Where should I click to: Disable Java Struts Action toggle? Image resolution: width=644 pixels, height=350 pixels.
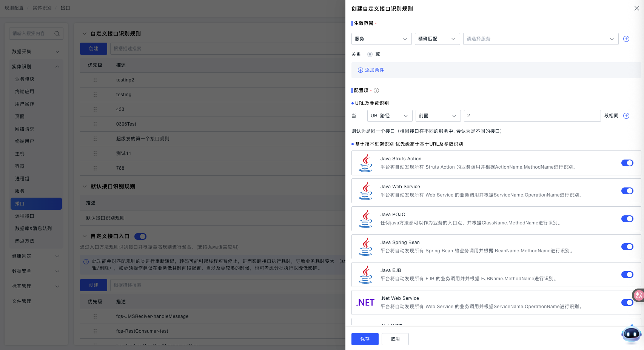627,163
